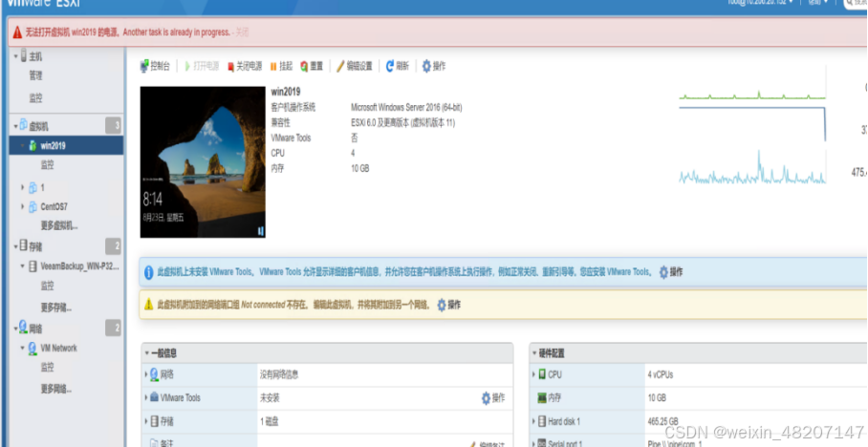Open 更多存储... link
Screen dimensions: 868x447
coord(55,307)
